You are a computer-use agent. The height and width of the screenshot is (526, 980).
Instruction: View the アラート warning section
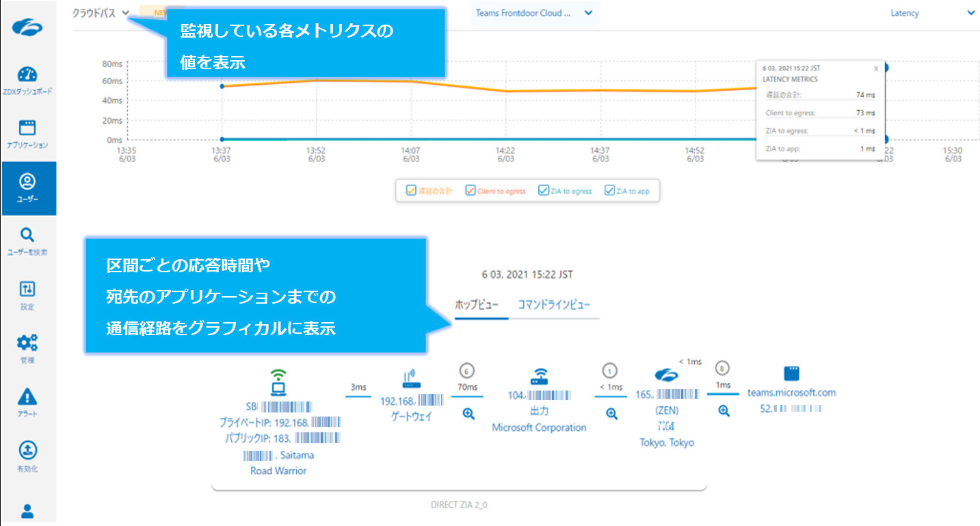point(27,402)
